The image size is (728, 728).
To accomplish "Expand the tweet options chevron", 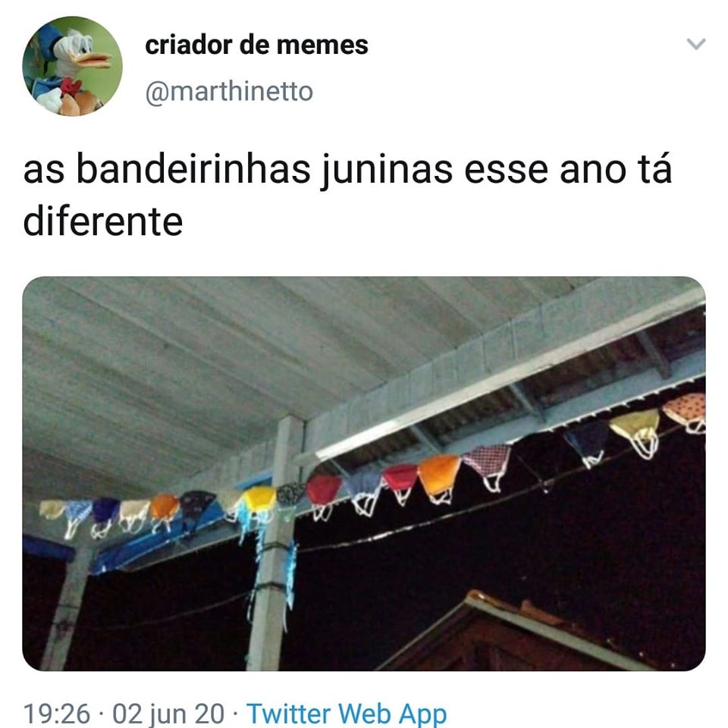I will tap(696, 44).
